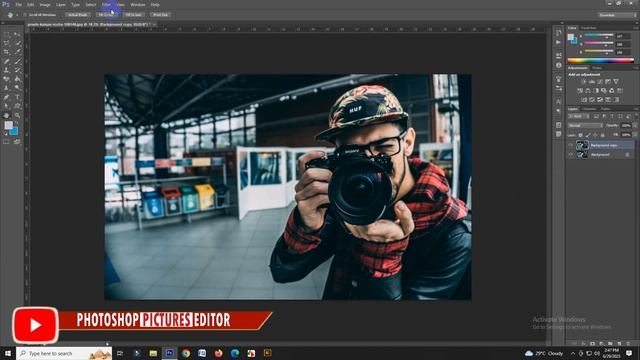Toggle Quick Mask mode
This screenshot has width=640, height=360.
(x=7, y=142)
